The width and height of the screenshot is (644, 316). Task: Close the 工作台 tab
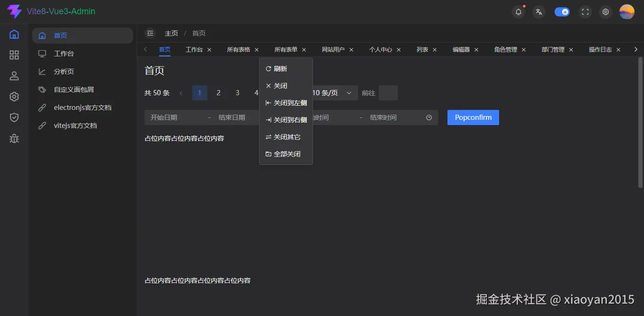tap(209, 50)
